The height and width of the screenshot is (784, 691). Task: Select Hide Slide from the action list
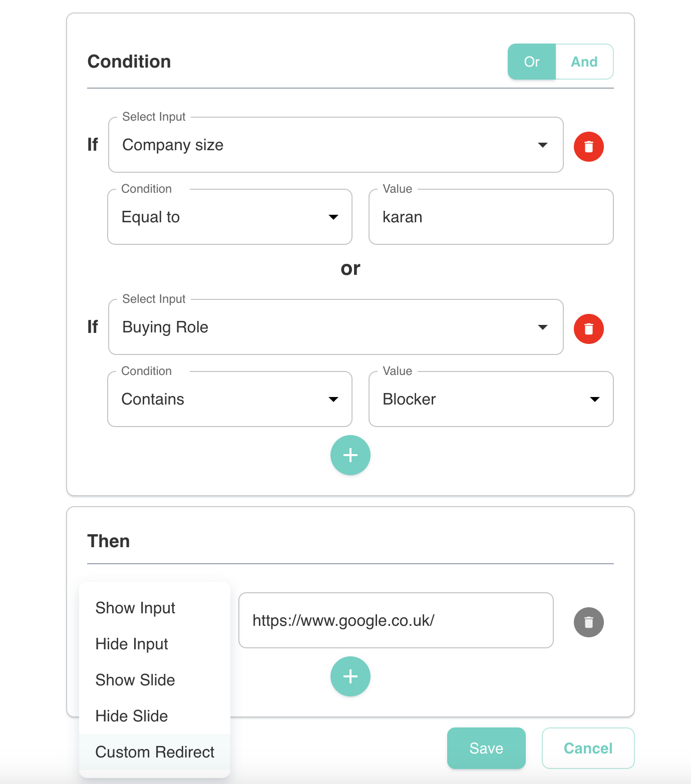pyautogui.click(x=132, y=716)
